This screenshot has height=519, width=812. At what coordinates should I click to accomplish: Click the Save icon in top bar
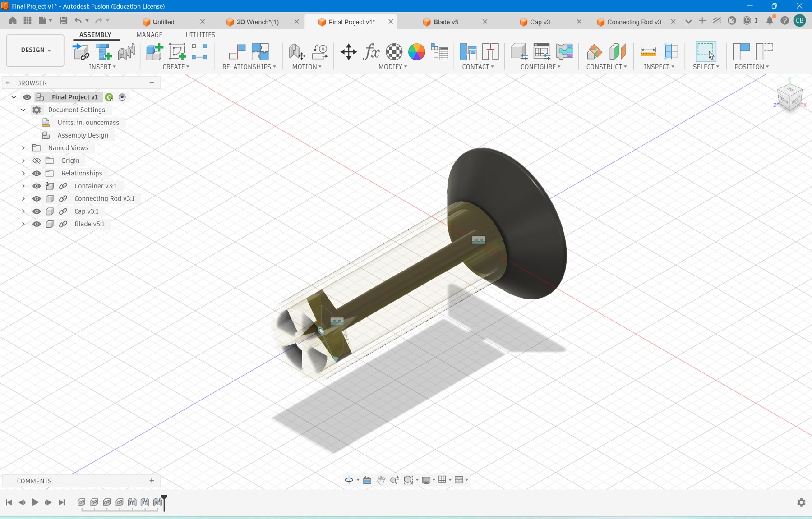tap(63, 20)
